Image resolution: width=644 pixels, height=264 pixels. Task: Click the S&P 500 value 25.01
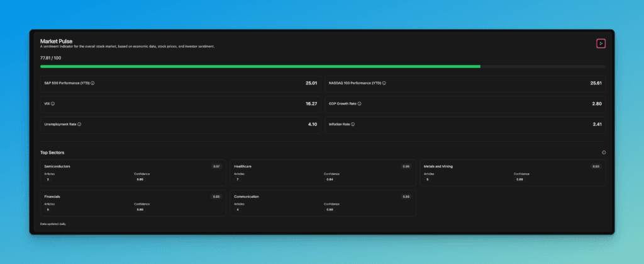click(311, 83)
